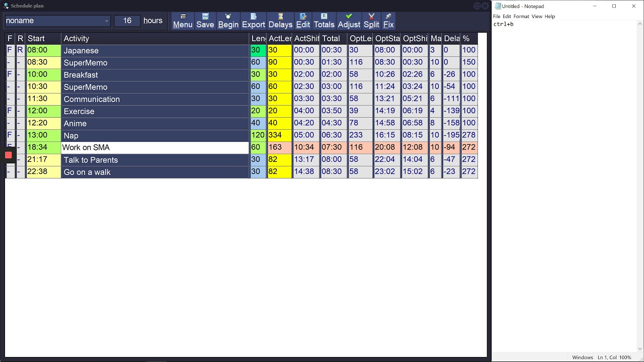Click the 21:17 start time cell
The height and width of the screenshot is (362, 644).
tap(43, 160)
